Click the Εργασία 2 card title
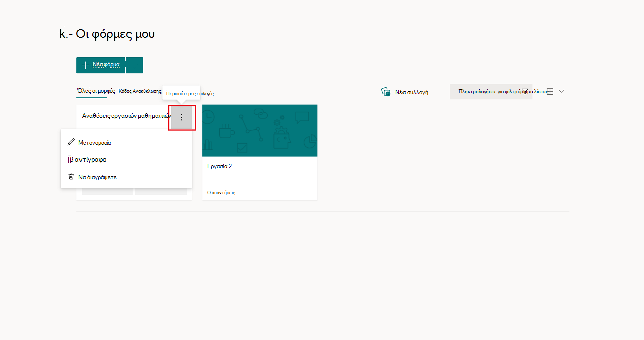Viewport: 644px width, 340px height. [220, 166]
